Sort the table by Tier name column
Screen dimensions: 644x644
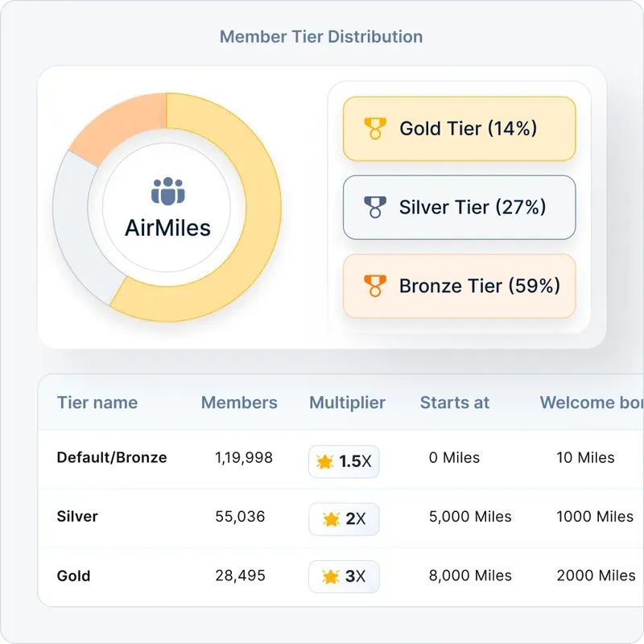(x=97, y=402)
